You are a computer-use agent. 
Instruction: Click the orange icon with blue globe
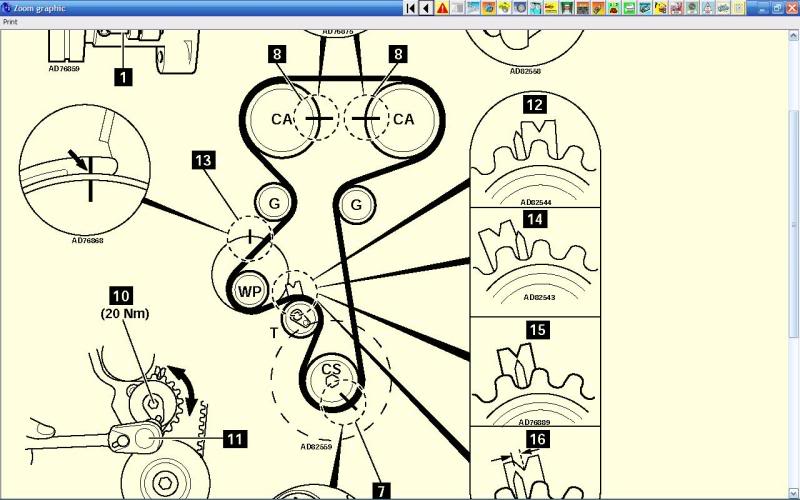click(x=489, y=8)
